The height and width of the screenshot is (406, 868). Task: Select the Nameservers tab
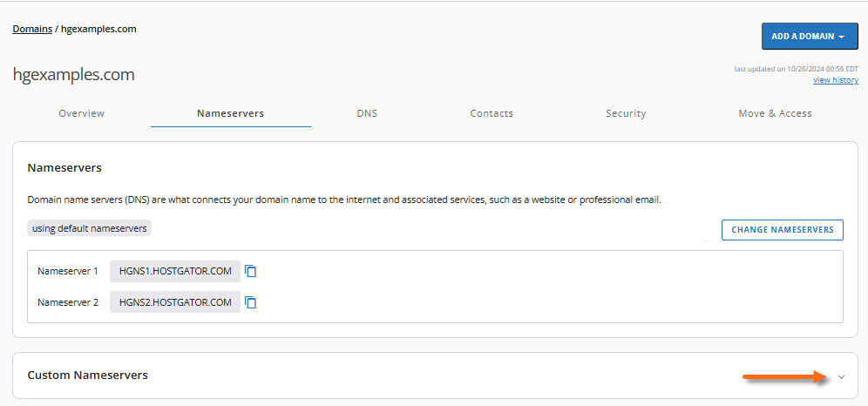(230, 113)
